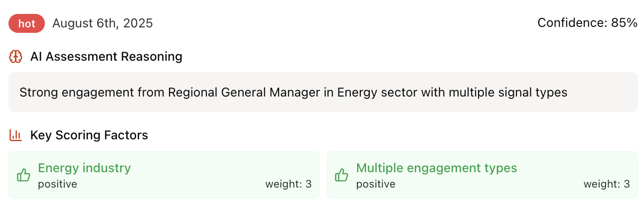Click the bar chart icon by Key Scoring Factors
The image size is (644, 207).
(16, 135)
